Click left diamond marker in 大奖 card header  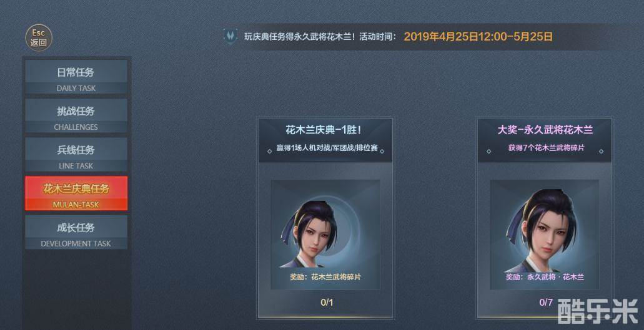[488, 151]
